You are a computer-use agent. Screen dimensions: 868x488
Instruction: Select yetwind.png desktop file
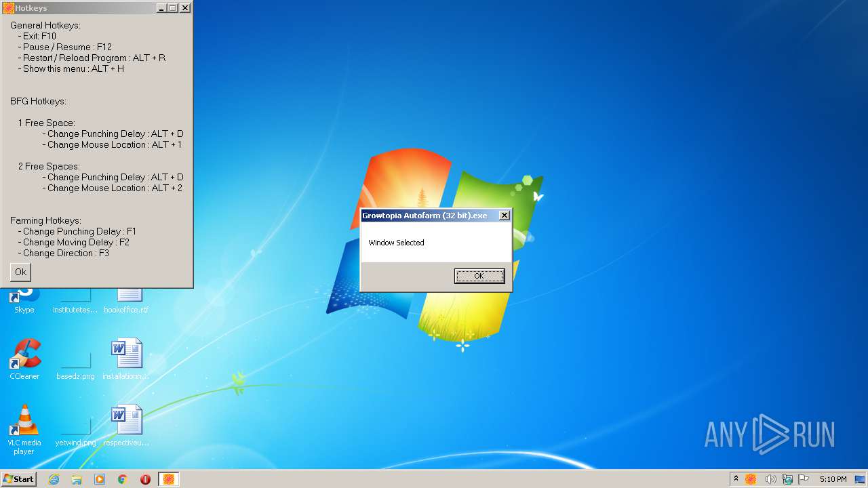tap(75, 433)
